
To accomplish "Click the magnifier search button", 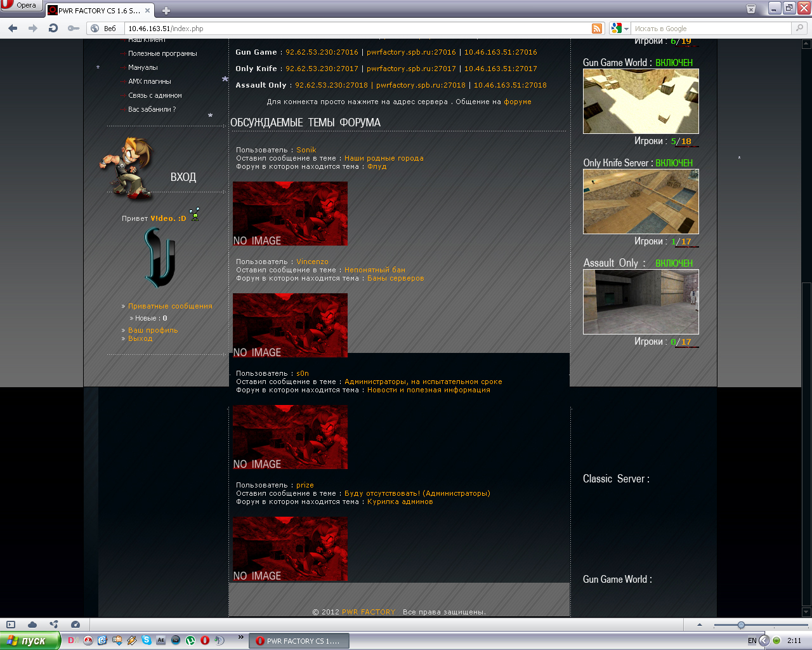I will [x=799, y=28].
